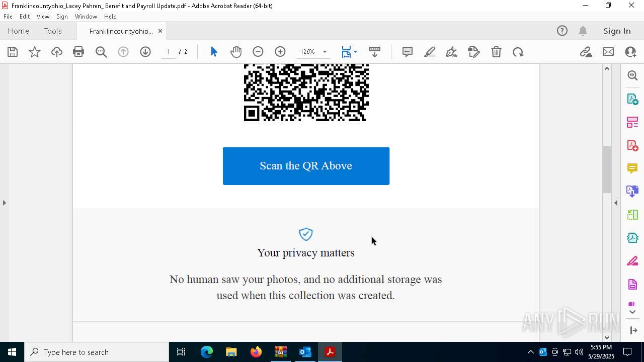This screenshot has height=362, width=644.
Task: Enable scrolling read mode icon
Action: point(375,52)
